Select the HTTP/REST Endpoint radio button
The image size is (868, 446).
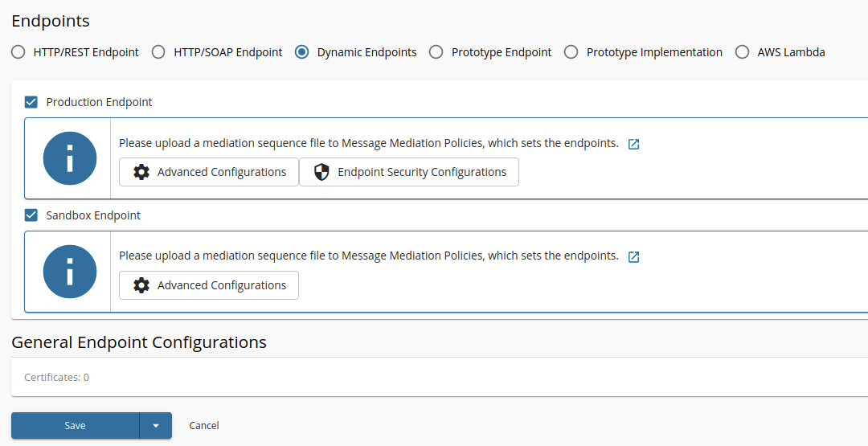point(18,52)
